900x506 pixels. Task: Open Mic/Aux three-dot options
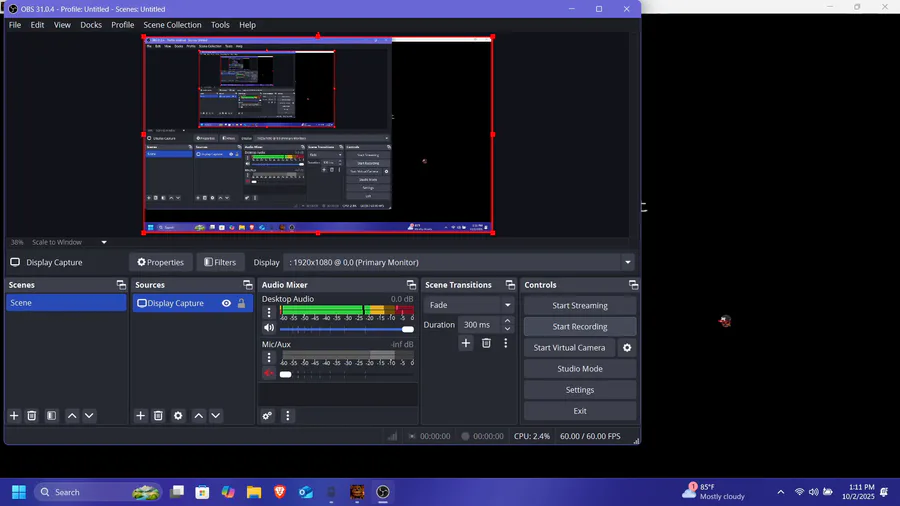(269, 357)
